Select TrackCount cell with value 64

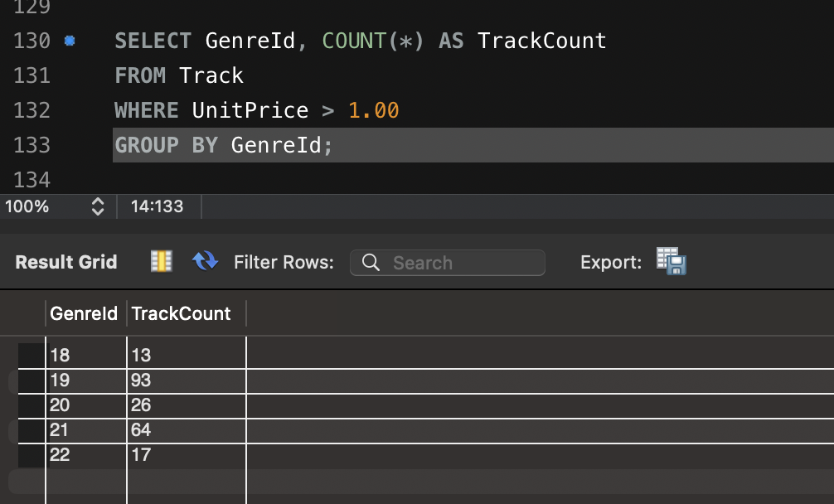tap(187, 430)
